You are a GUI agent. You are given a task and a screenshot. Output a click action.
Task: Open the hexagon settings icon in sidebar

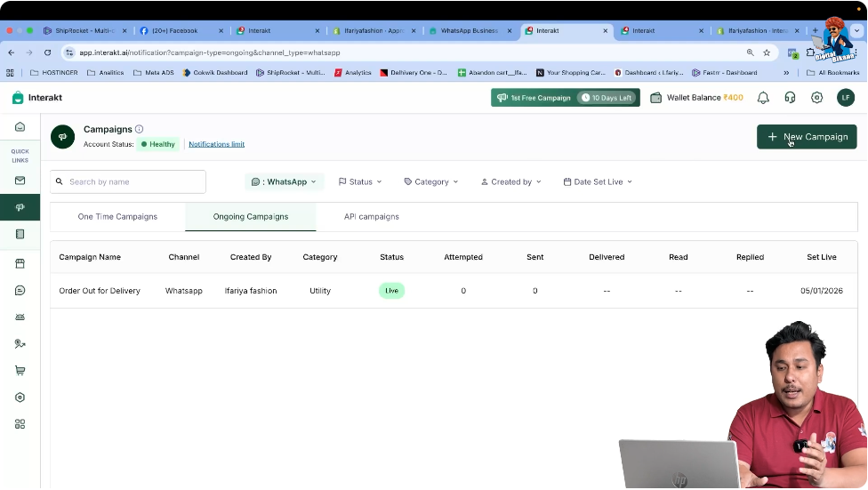20,398
